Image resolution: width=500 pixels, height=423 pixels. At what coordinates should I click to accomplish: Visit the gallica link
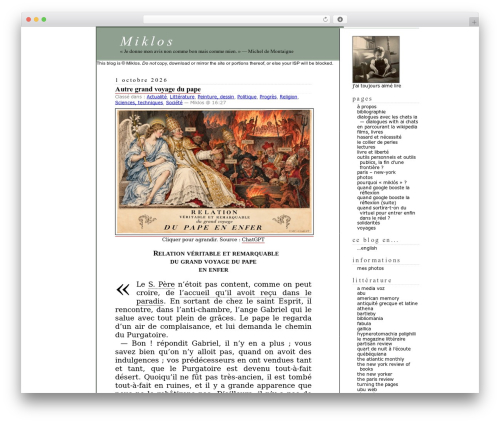[x=364, y=329]
